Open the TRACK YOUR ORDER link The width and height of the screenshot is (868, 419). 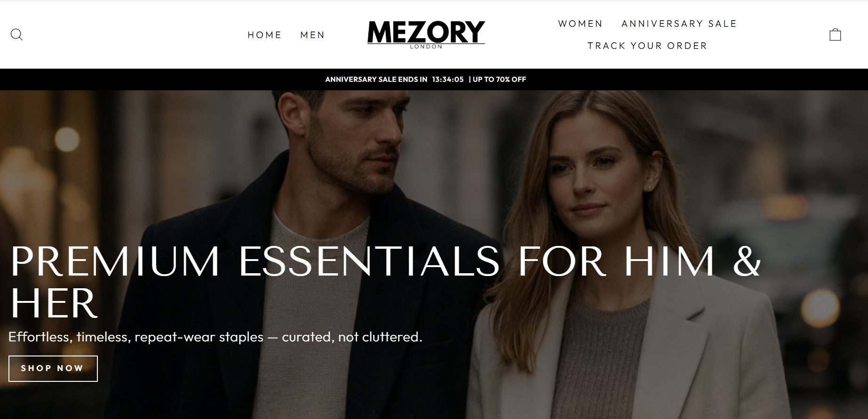tap(647, 46)
